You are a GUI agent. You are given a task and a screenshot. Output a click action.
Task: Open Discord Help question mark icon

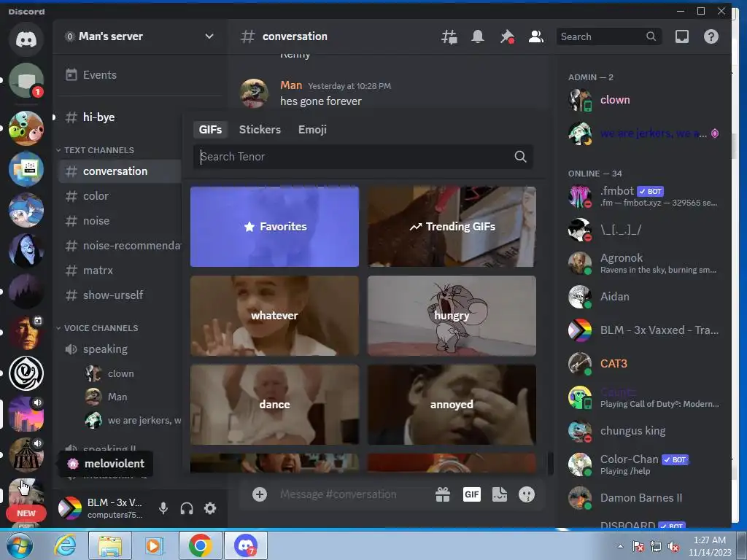pyautogui.click(x=711, y=36)
